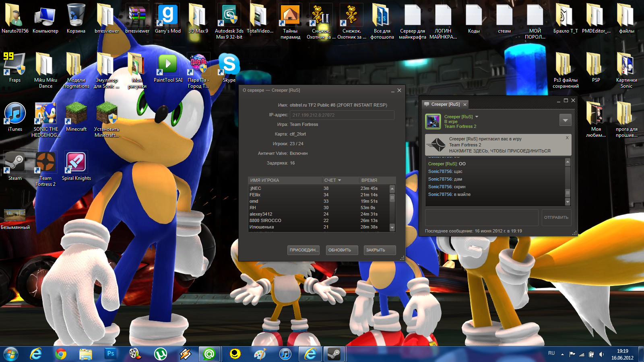
Task: Open the Тайны пирамид game shortcut
Action: (290, 22)
